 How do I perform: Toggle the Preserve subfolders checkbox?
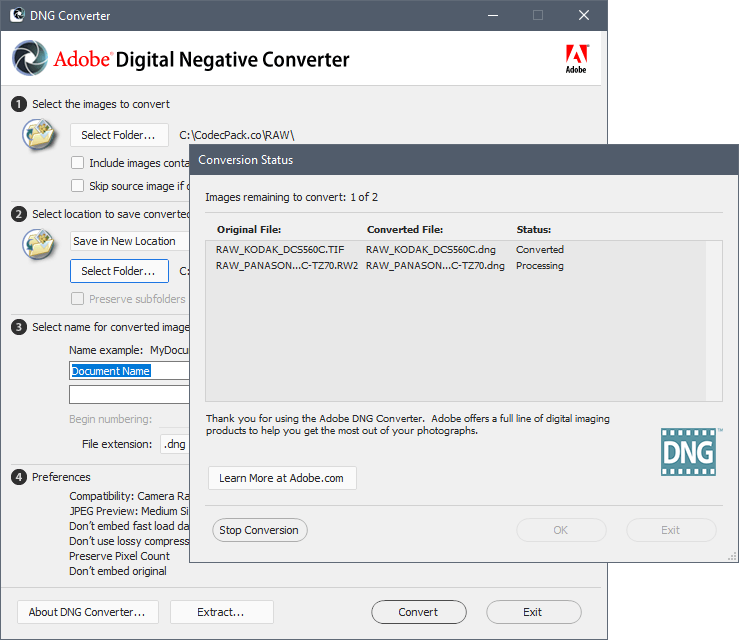[77, 299]
